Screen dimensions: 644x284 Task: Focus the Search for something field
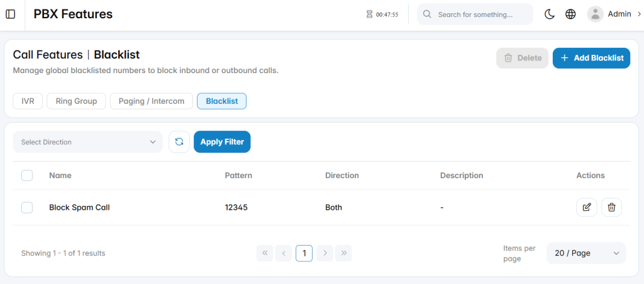click(x=475, y=14)
